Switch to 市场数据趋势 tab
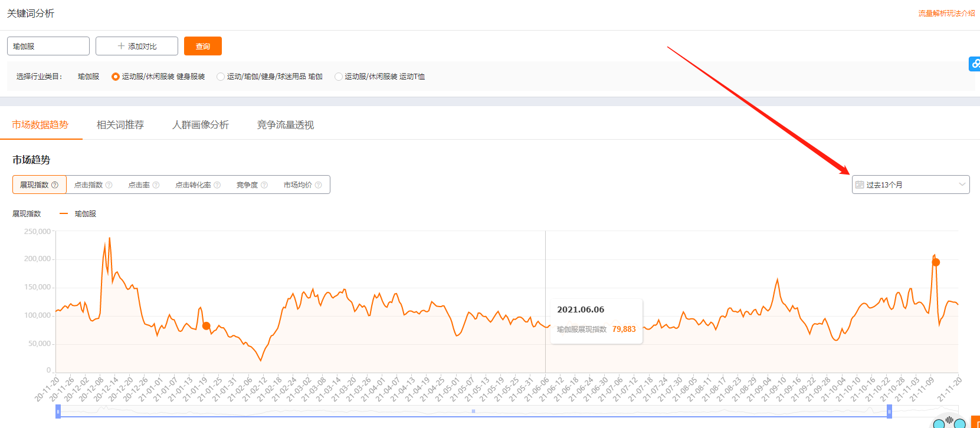Screen dimensions: 980x428 (x=40, y=125)
